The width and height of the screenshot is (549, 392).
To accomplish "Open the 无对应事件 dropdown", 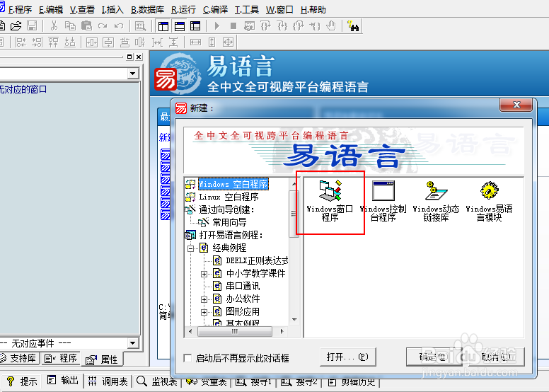I will pyautogui.click(x=132, y=343).
